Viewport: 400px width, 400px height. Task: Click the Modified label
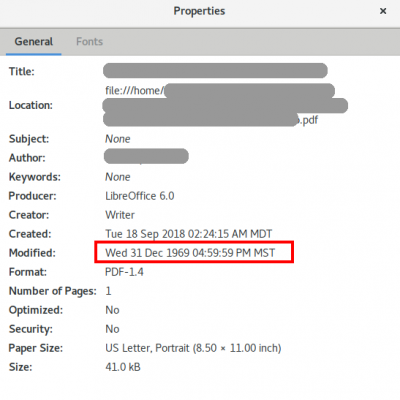32,253
